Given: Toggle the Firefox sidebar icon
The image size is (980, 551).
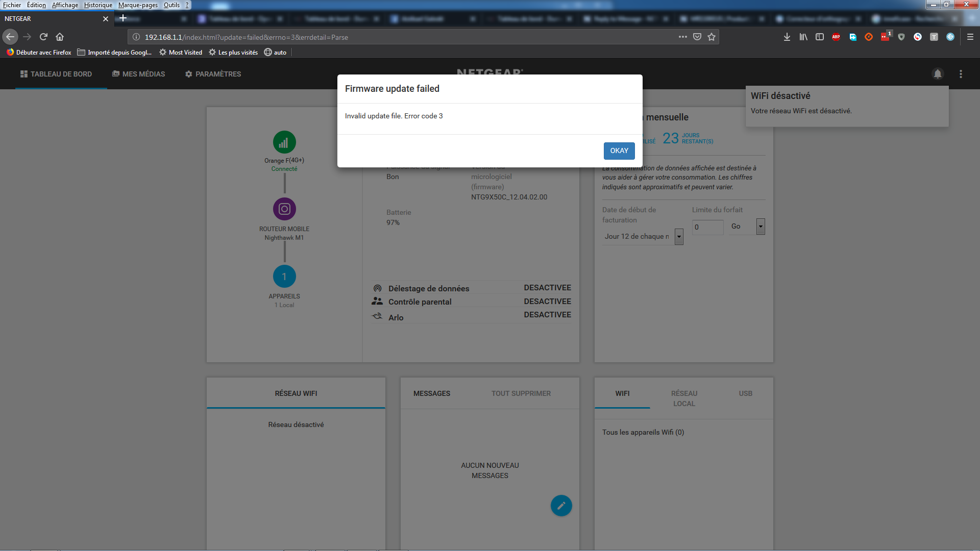Looking at the screenshot, I should pyautogui.click(x=820, y=37).
